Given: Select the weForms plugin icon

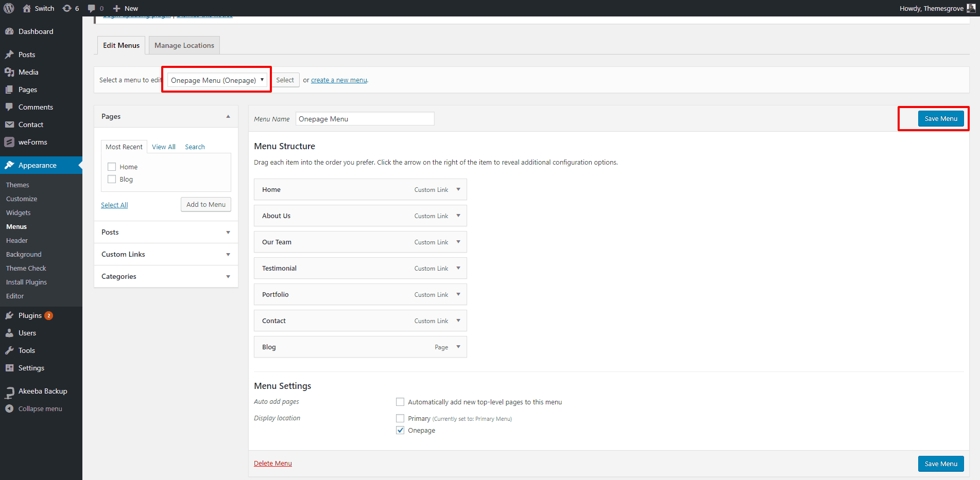Looking at the screenshot, I should click(10, 142).
